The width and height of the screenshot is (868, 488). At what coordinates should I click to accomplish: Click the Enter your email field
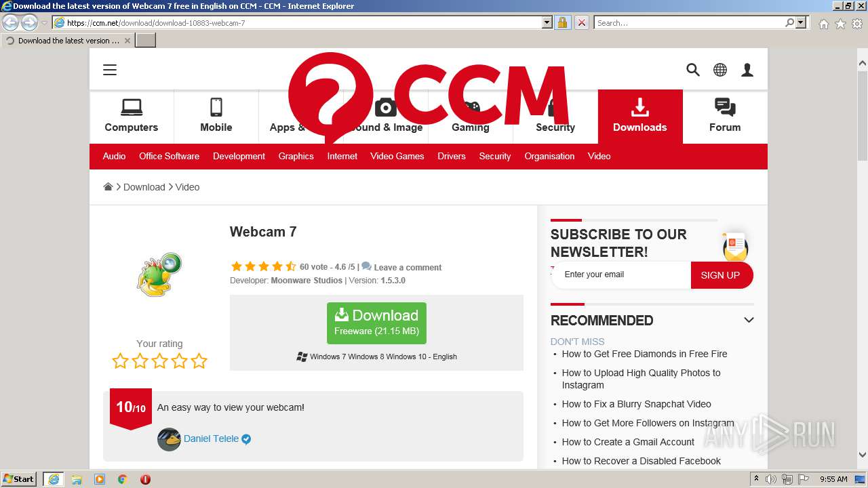(621, 274)
